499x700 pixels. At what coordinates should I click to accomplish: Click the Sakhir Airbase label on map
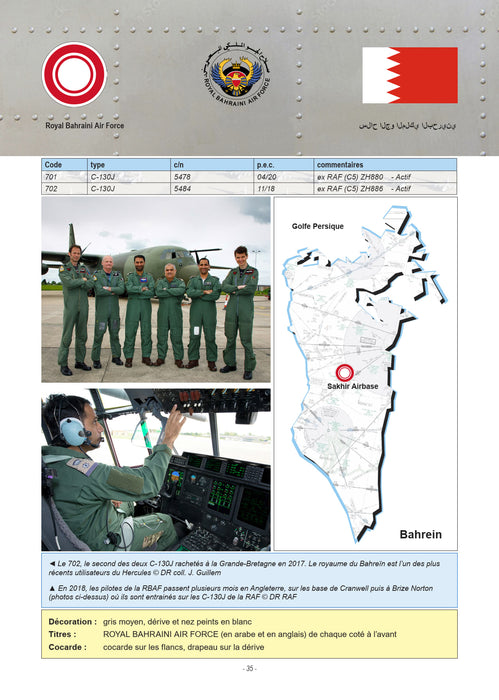[x=353, y=386]
